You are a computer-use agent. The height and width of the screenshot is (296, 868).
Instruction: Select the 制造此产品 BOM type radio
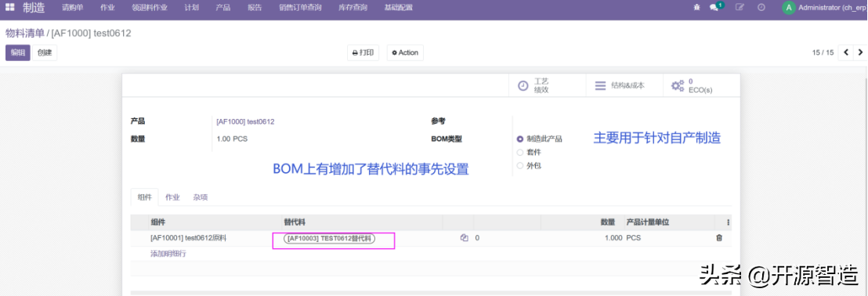coord(519,139)
